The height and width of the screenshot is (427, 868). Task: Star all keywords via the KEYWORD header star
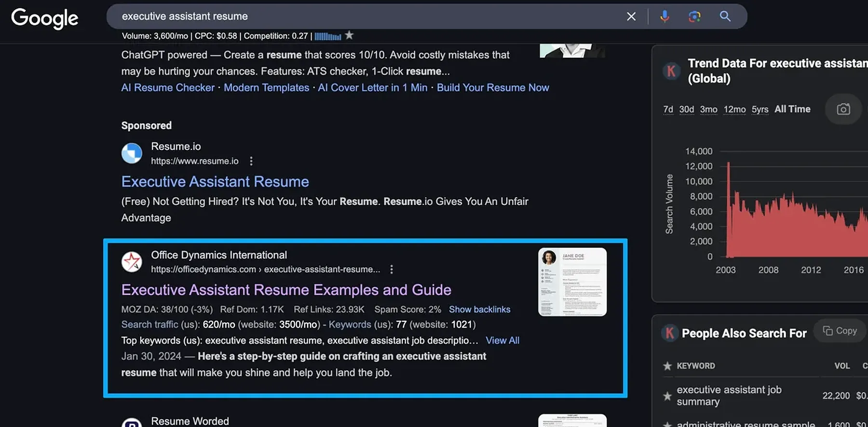[x=667, y=366]
